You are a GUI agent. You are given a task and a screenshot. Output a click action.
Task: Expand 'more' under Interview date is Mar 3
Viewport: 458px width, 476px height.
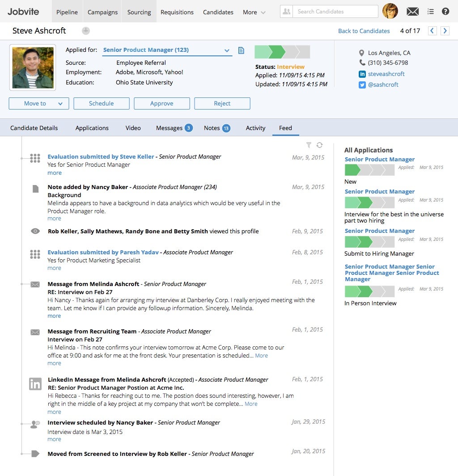(54, 439)
